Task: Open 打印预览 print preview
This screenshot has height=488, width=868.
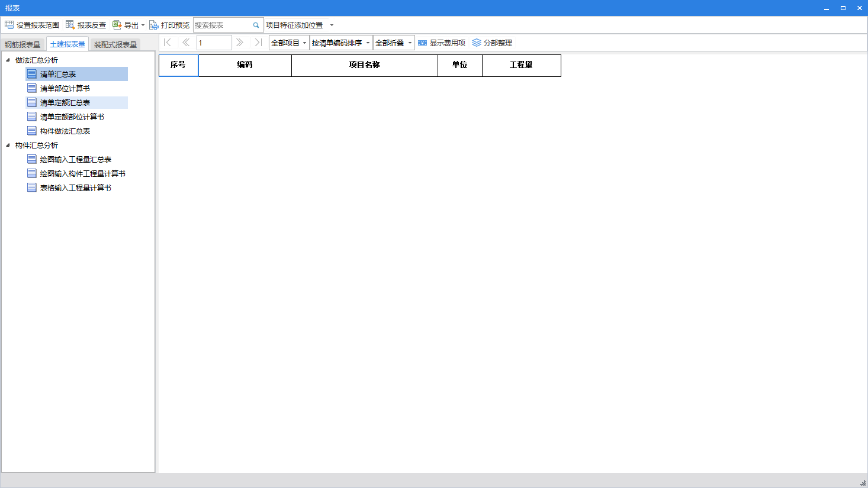Action: (x=169, y=25)
